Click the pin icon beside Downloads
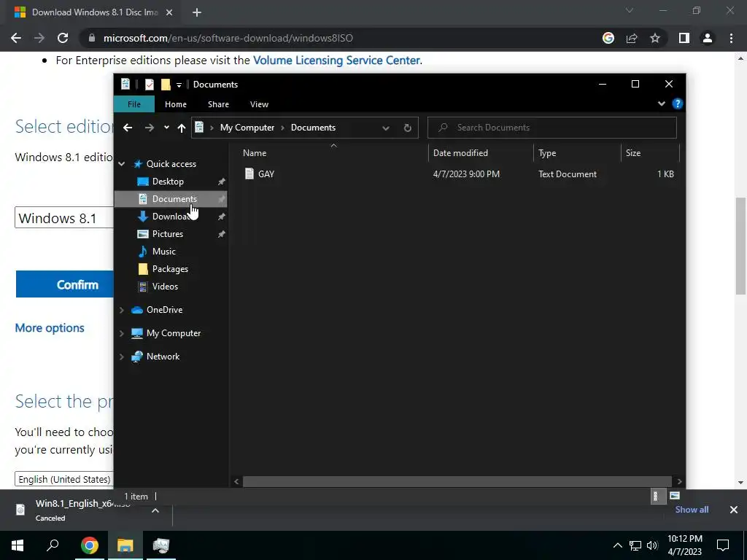Viewport: 747px width, 560px height. point(222,217)
